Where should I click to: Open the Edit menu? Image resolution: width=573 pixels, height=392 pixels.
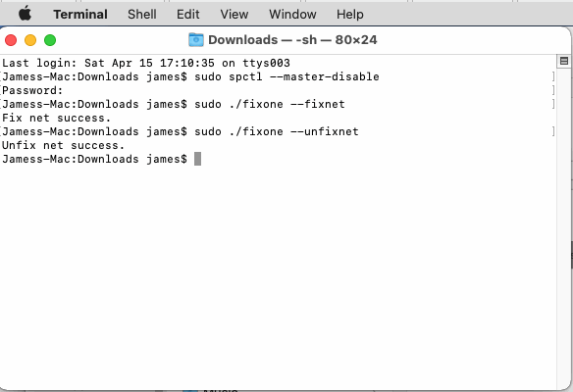pos(187,15)
